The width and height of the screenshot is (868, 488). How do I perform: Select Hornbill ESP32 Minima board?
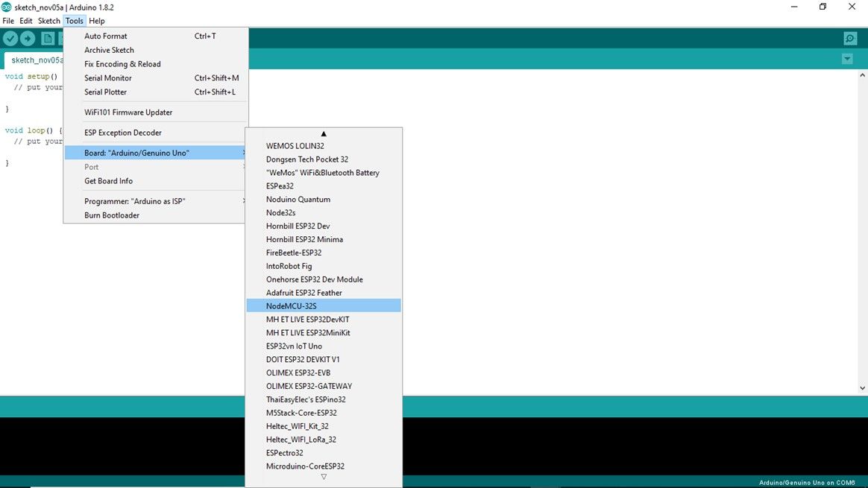tap(324, 239)
